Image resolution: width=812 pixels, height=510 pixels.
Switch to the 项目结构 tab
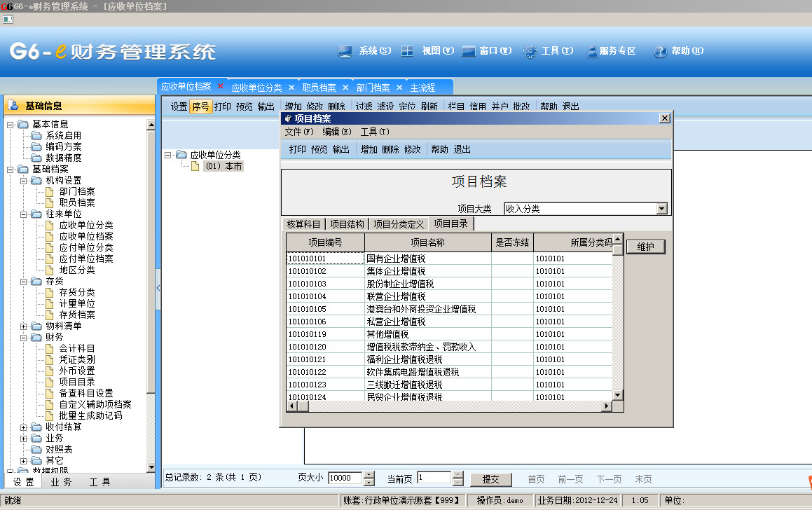(x=347, y=224)
